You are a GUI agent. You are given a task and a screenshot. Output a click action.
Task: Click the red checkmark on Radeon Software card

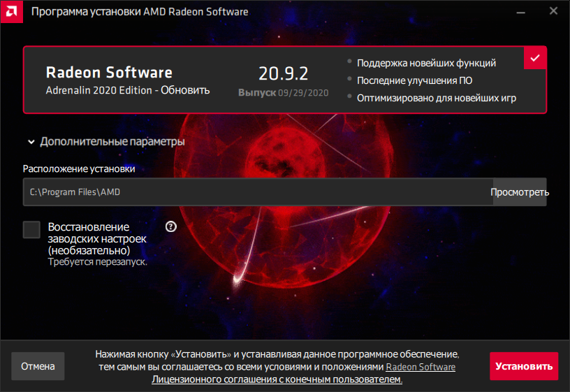click(535, 58)
